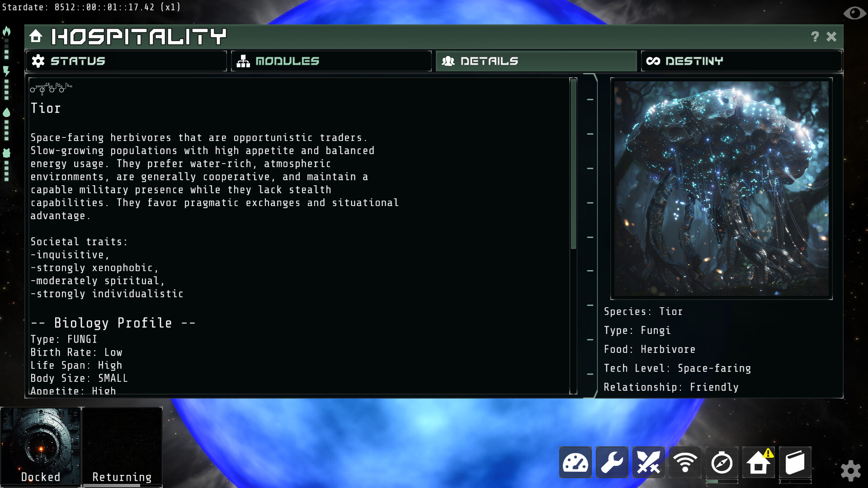Open the dashboard gauge panel
The width and height of the screenshot is (868, 488).
point(575,462)
